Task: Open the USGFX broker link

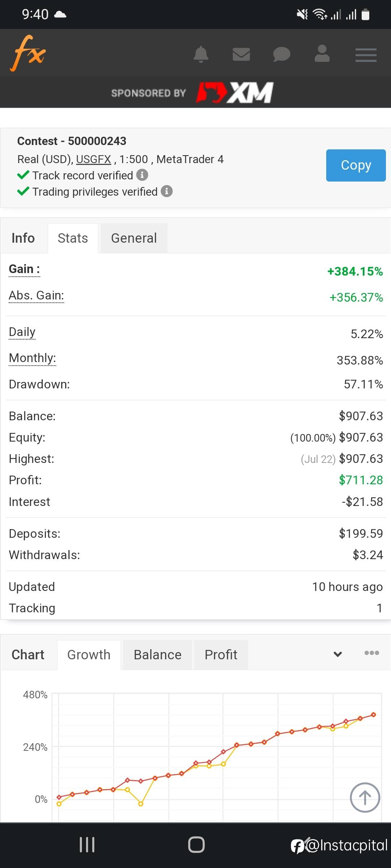Action: (x=93, y=159)
